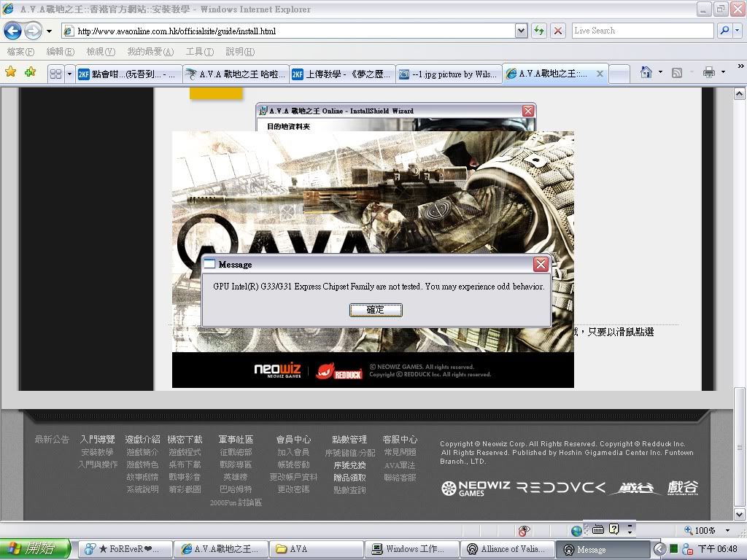
Task: Open the 我的最愛(A) menu
Action: [150, 52]
